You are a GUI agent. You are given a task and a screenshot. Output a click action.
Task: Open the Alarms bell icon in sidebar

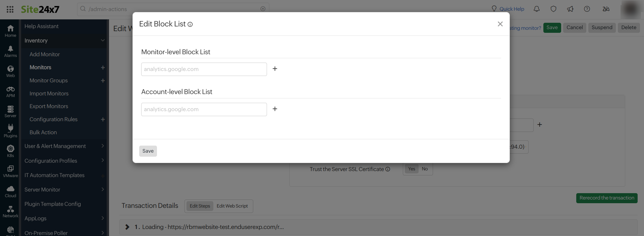pyautogui.click(x=10, y=51)
